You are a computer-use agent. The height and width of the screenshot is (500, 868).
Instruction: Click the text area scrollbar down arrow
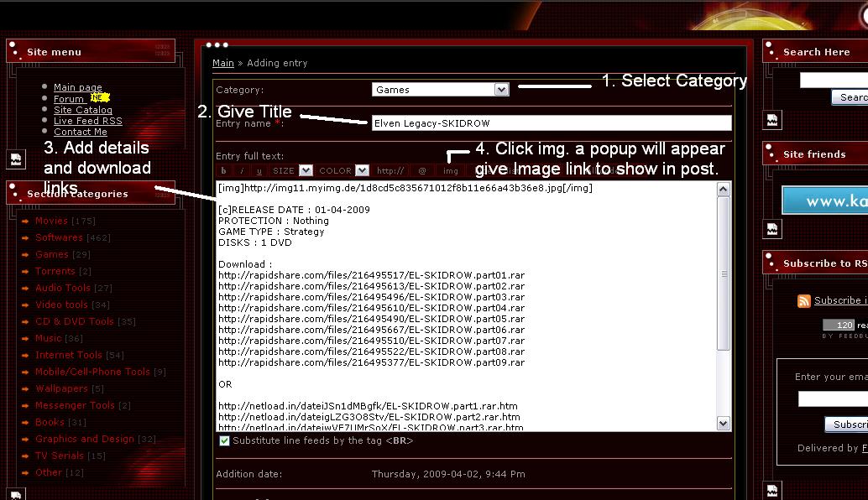point(724,424)
